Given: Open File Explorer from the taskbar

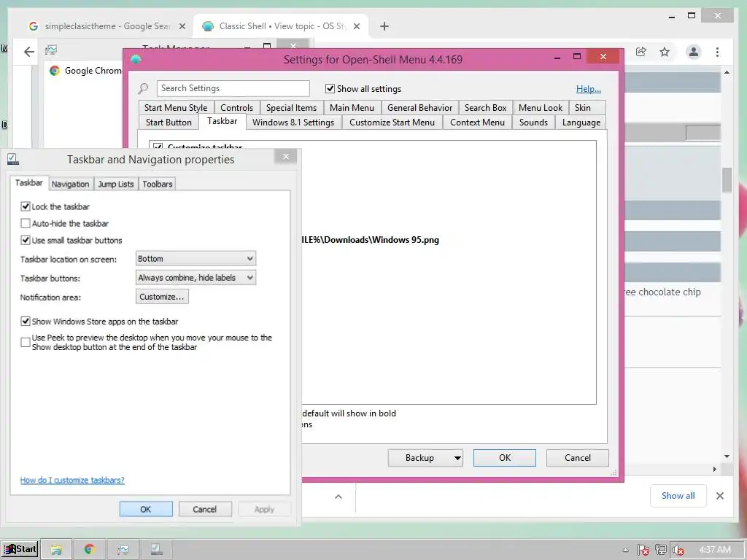Looking at the screenshot, I should [55, 550].
